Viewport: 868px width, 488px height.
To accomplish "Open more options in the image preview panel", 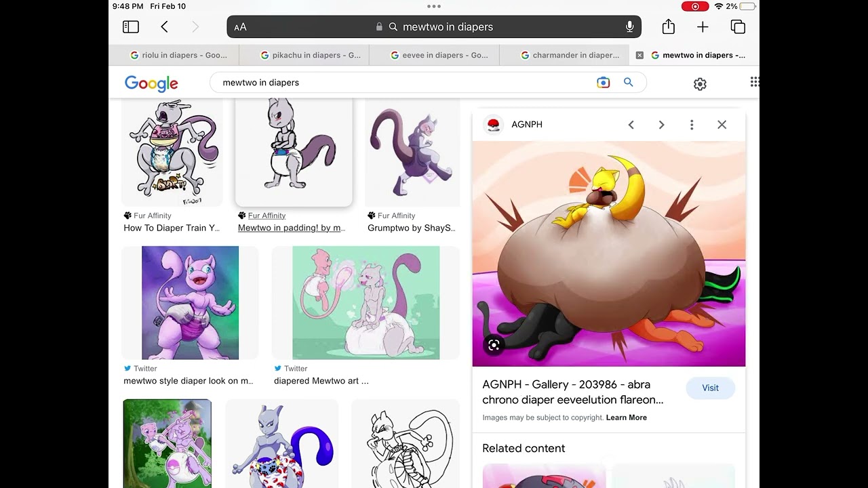I will (x=692, y=125).
